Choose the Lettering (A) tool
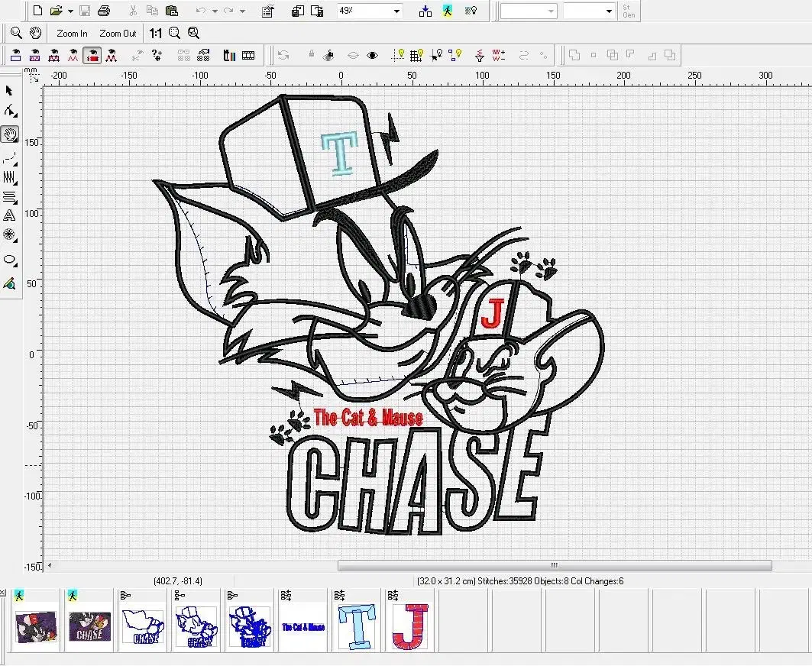 point(10,216)
